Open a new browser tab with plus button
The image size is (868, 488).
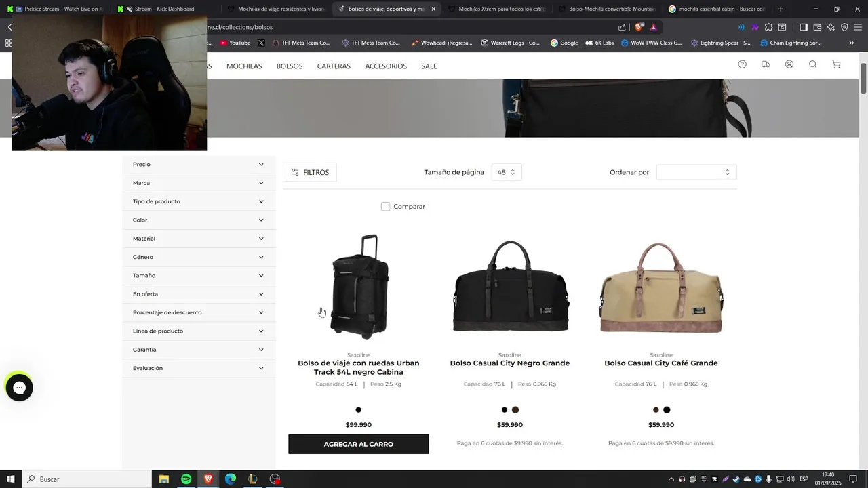(781, 9)
